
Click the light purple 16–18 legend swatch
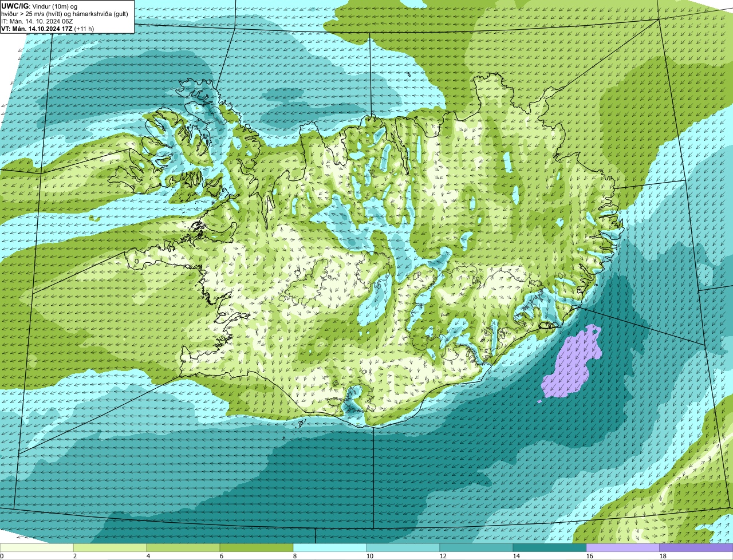point(623,548)
